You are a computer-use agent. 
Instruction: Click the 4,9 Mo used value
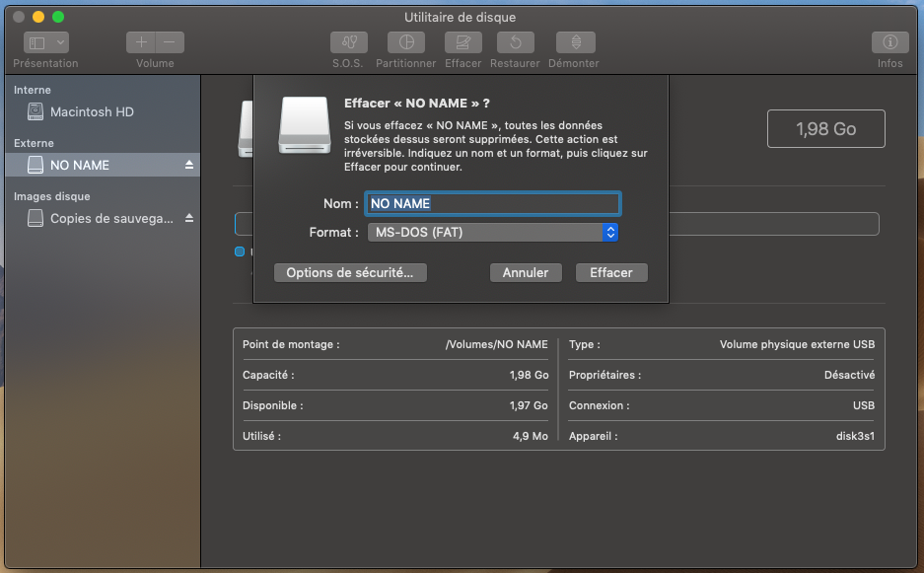(531, 436)
